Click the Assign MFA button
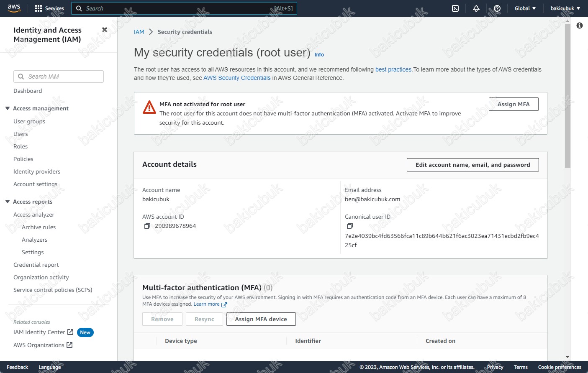 coord(514,104)
